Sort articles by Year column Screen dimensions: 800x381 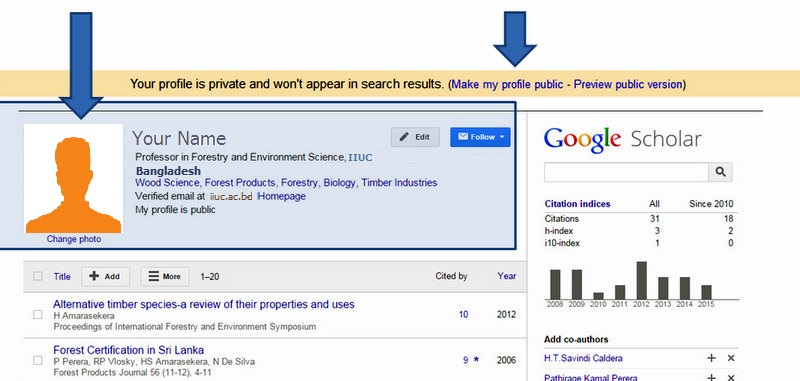click(507, 276)
